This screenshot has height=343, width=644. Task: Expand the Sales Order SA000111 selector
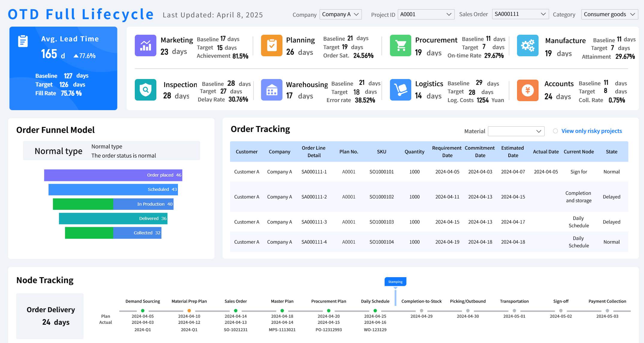tap(520, 13)
